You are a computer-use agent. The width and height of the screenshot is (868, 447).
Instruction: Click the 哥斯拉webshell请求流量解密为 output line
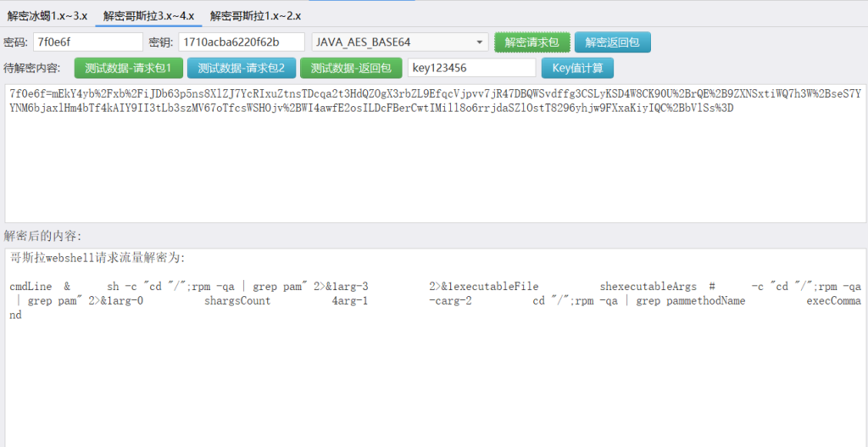click(x=97, y=258)
